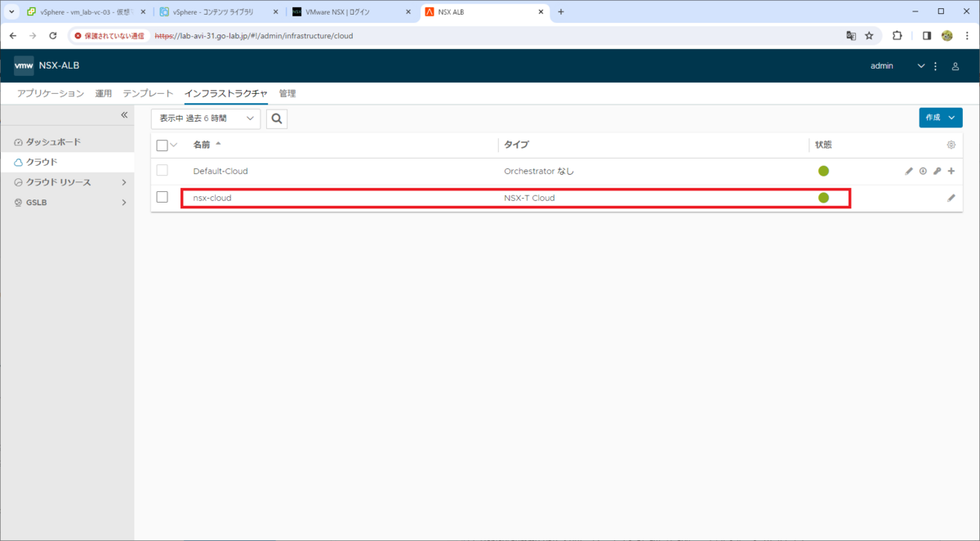This screenshot has height=541, width=980.
Task: Go back in browser history
Action: 13,36
